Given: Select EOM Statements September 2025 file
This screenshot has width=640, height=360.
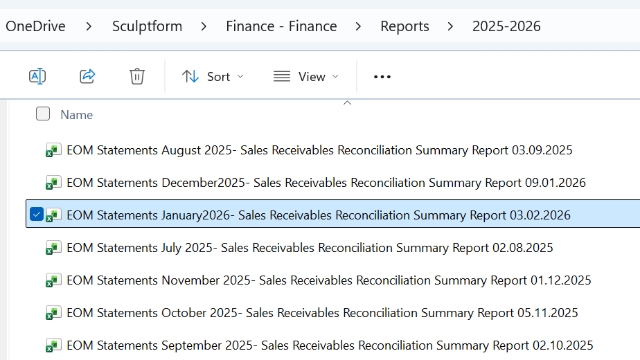Looking at the screenshot, I should [x=329, y=345].
